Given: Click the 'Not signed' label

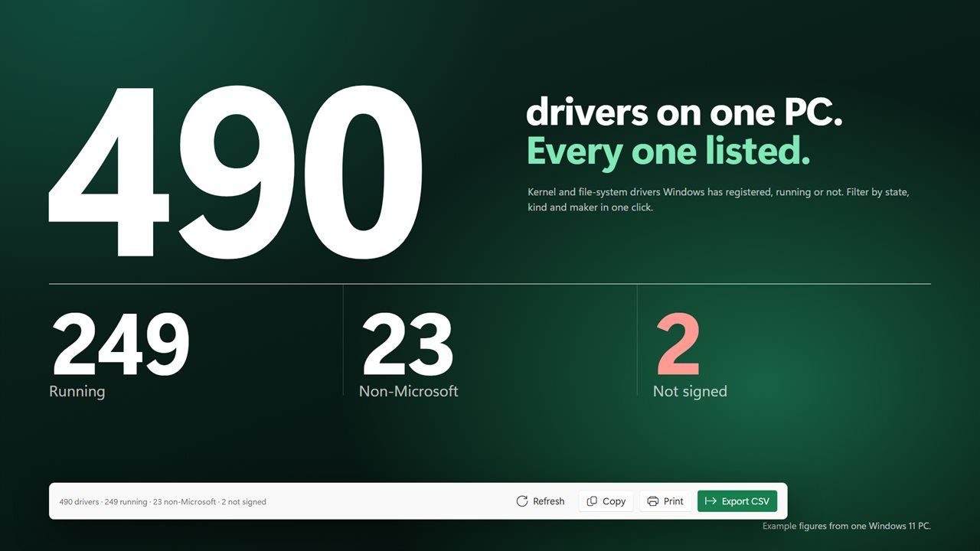Looking at the screenshot, I should 690,391.
